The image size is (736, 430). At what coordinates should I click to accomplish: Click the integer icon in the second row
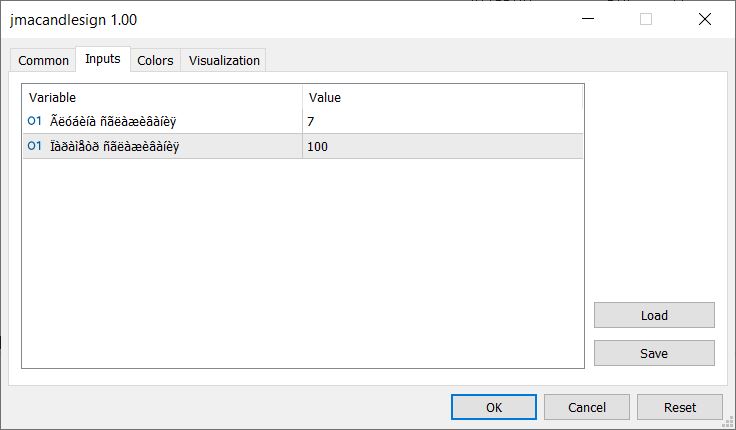(35, 147)
